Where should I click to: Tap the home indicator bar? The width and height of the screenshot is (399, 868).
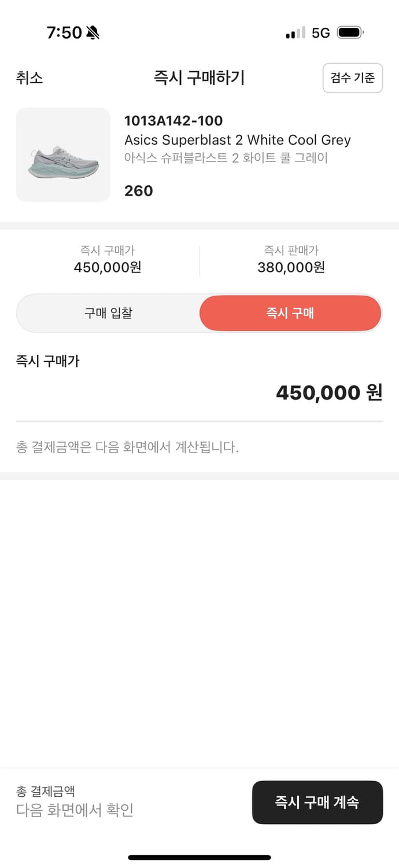[x=199, y=857]
